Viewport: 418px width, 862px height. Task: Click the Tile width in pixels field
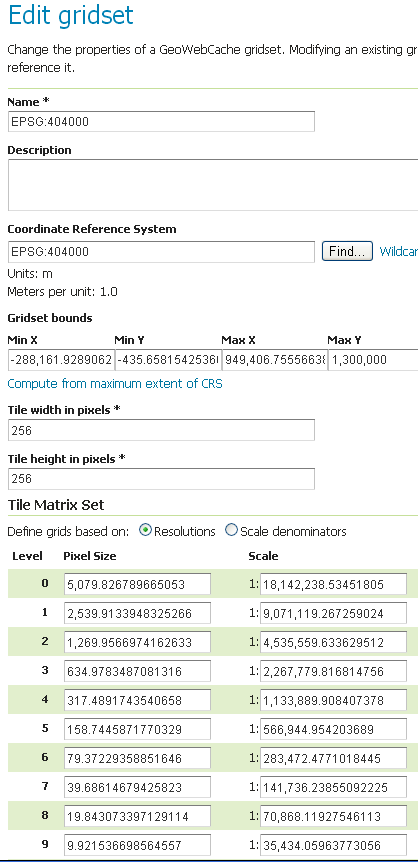[x=161, y=430]
